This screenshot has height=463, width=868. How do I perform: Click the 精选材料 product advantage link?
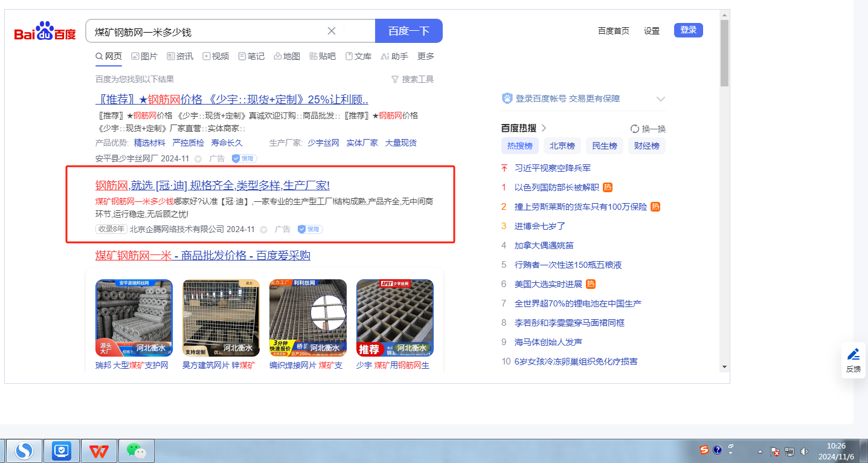150,143
